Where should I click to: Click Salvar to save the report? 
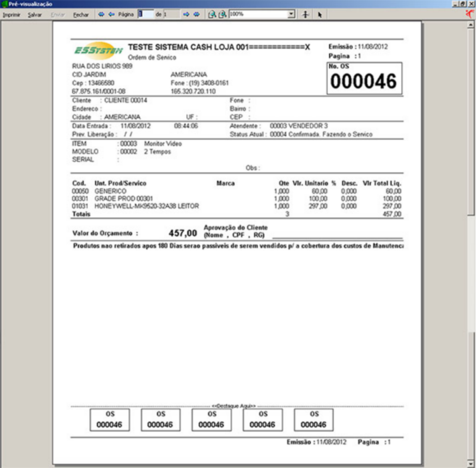[35, 15]
